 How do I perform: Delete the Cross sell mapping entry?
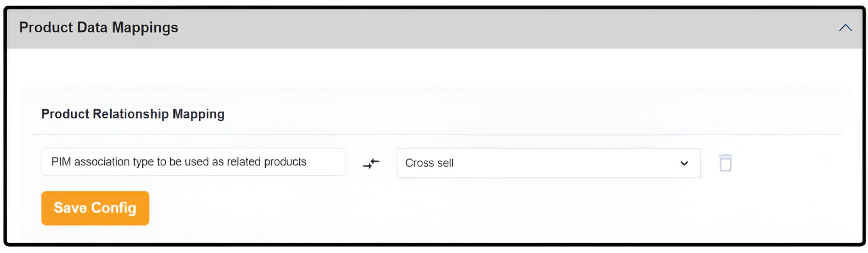point(726,163)
